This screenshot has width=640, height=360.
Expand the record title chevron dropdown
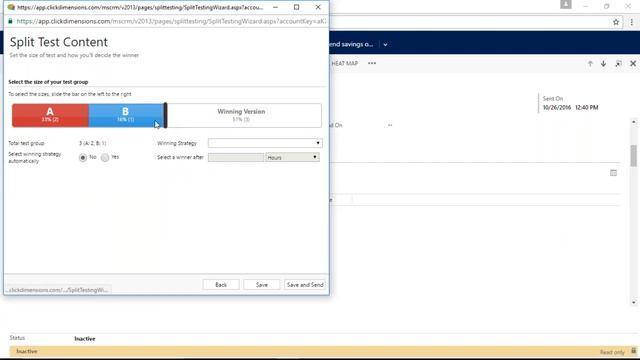pyautogui.click(x=385, y=44)
